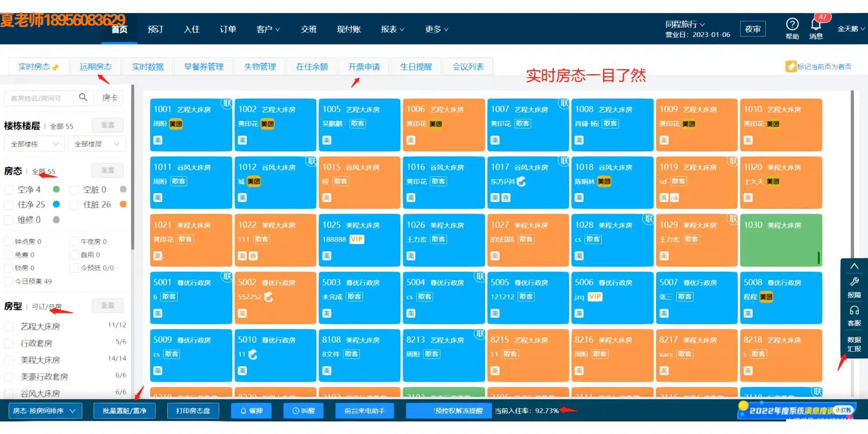Tick the 住脏 26 checkbox
The width and height of the screenshot is (868, 434).
click(x=74, y=205)
